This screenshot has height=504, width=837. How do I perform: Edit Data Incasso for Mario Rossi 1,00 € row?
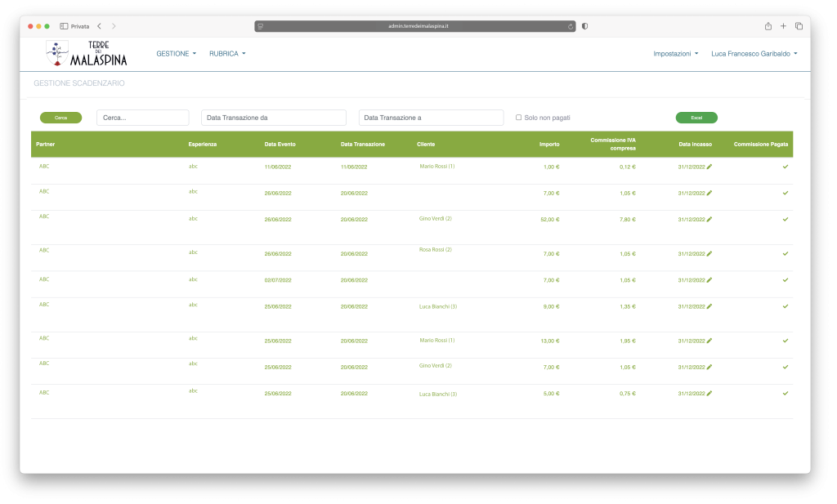(x=709, y=167)
